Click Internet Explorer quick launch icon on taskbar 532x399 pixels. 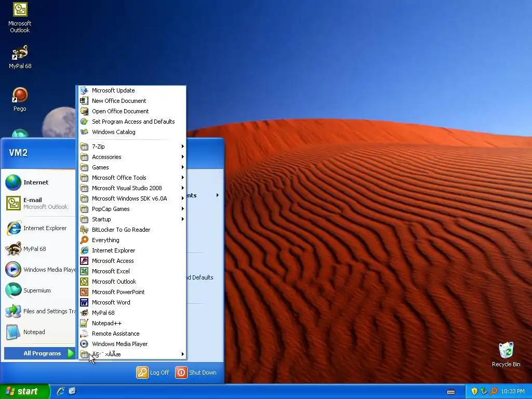point(61,391)
